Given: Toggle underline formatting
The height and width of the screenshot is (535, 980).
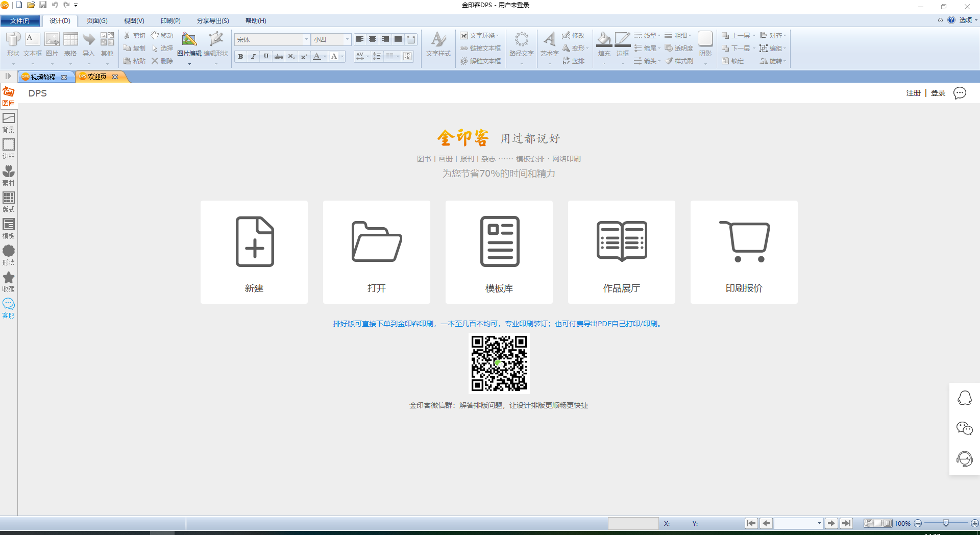Looking at the screenshot, I should 266,57.
